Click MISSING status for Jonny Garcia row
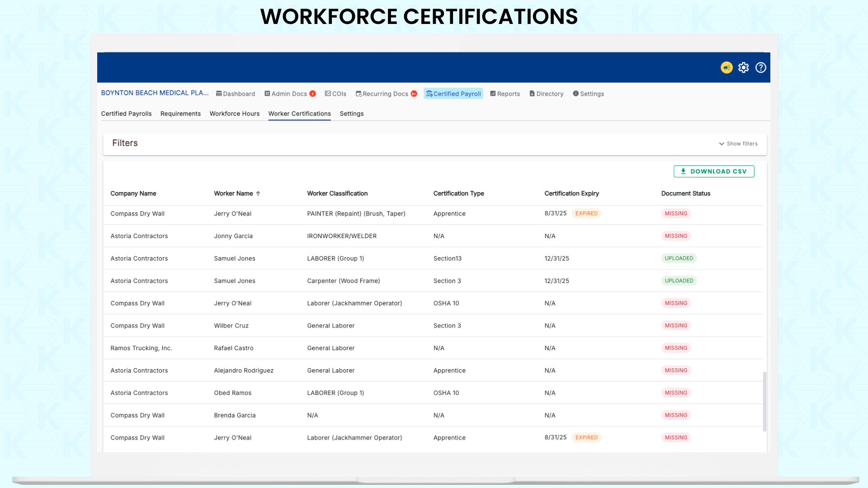The width and height of the screenshot is (868, 488). [676, 236]
